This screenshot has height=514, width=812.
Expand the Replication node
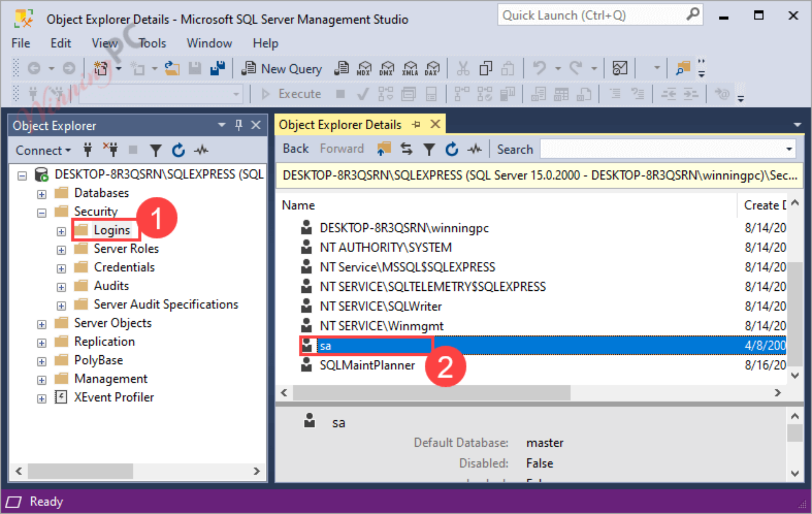(42, 343)
